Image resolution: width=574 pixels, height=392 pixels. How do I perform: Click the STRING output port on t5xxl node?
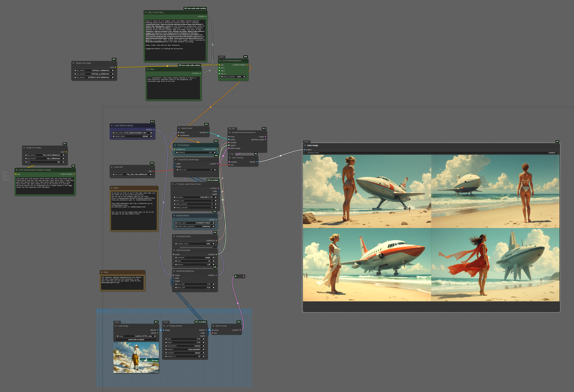point(200,74)
